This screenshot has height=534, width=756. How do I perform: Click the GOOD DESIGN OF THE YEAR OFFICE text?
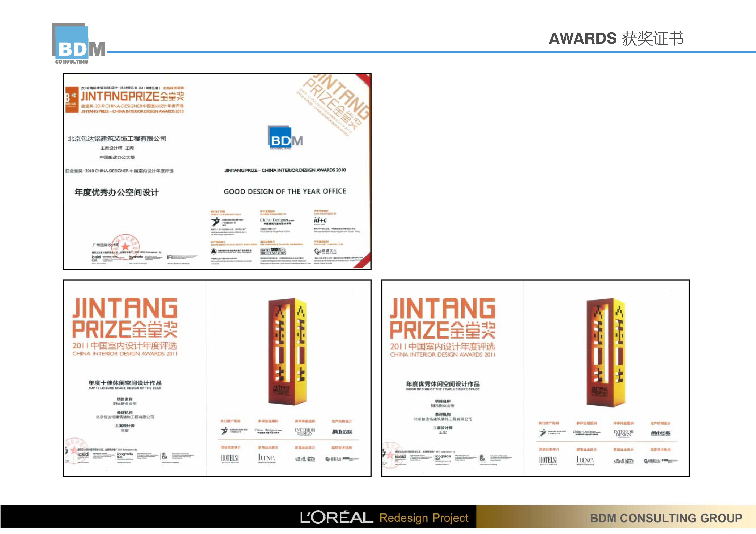click(285, 191)
